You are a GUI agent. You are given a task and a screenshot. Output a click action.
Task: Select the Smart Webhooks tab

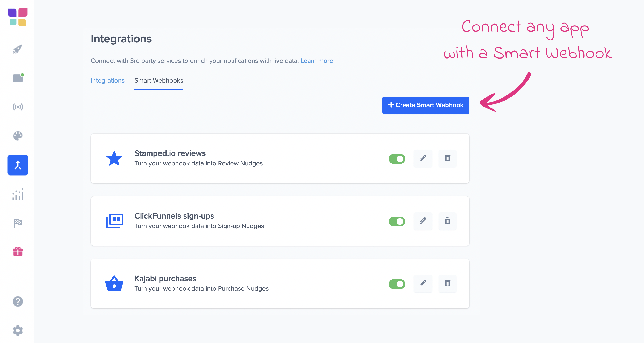tap(159, 81)
